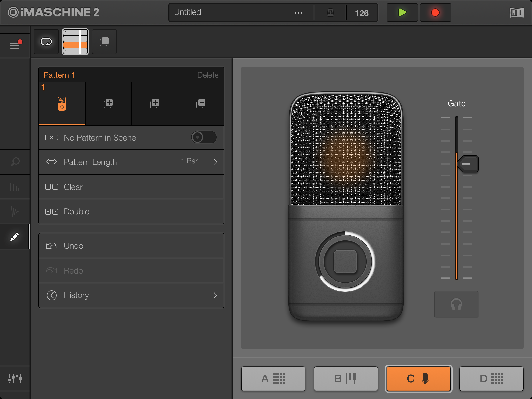The image size is (532, 399).
Task: Open the waveform sample editor in sidebar
Action: point(15,212)
